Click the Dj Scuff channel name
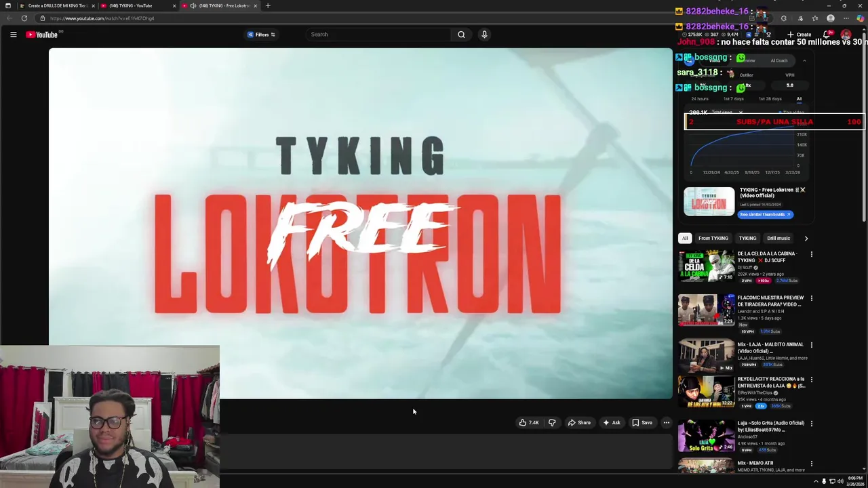The width and height of the screenshot is (868, 488). (745, 268)
